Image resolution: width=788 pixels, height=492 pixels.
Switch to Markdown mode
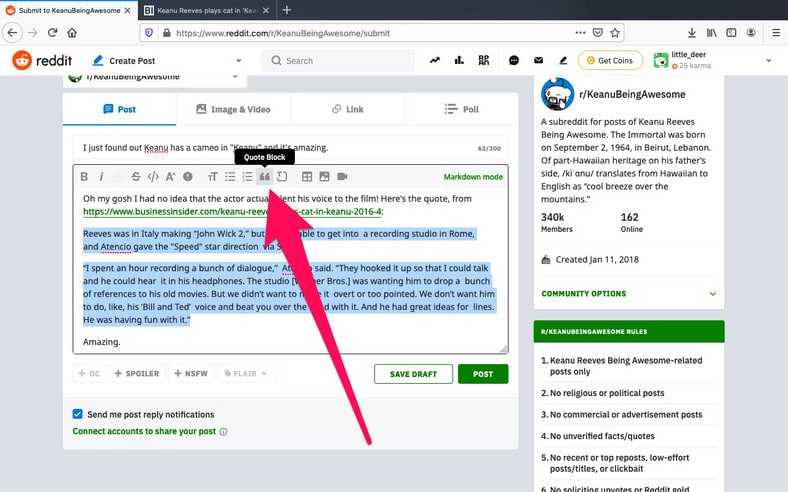[x=473, y=177]
